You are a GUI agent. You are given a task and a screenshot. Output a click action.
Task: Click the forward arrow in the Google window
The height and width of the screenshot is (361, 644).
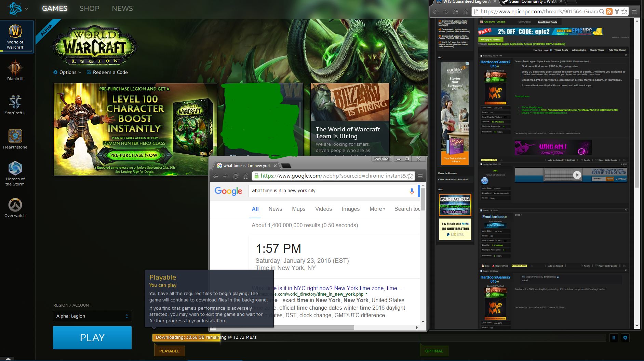click(x=226, y=176)
